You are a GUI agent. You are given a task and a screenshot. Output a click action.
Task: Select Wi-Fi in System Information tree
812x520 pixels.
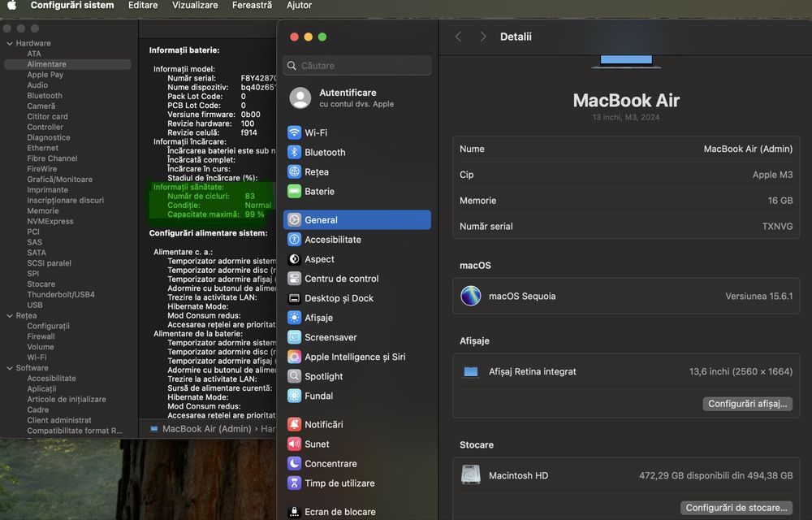coord(37,357)
